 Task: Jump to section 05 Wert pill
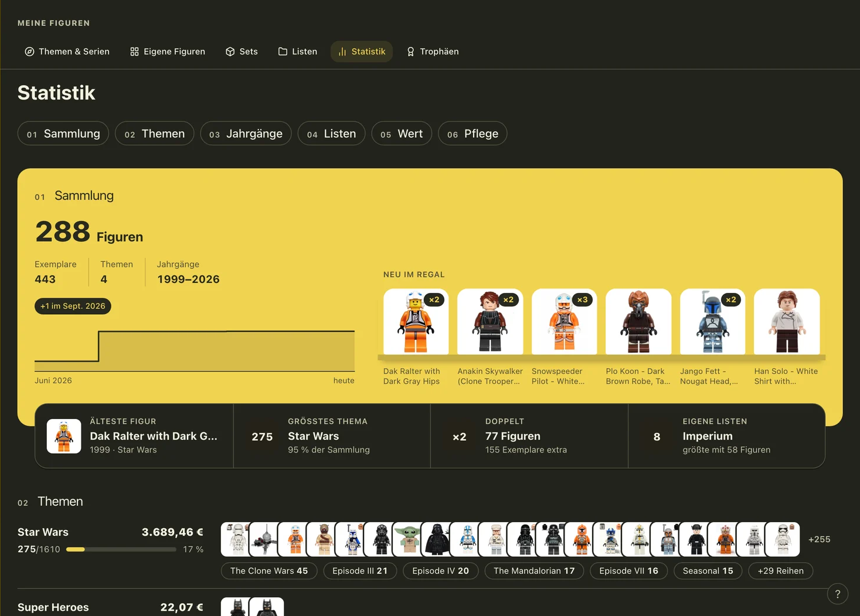(x=402, y=134)
